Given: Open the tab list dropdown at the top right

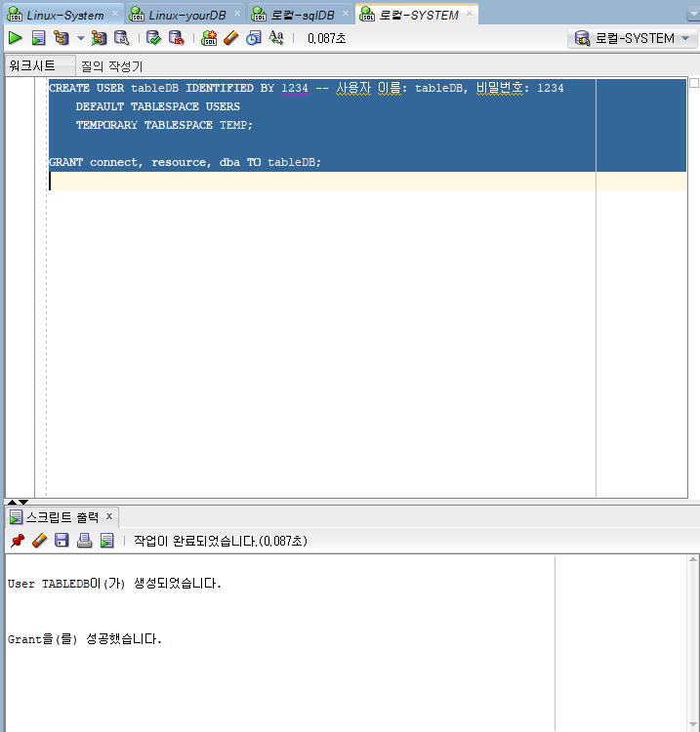Looking at the screenshot, I should (x=693, y=15).
